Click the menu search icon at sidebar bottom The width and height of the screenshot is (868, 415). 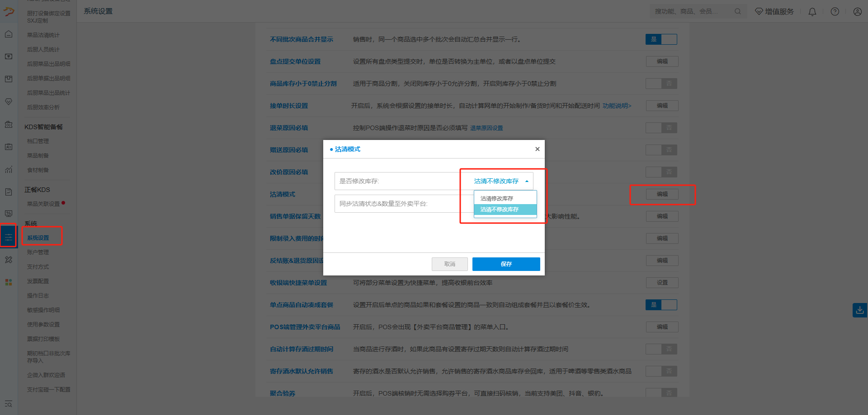click(9, 404)
